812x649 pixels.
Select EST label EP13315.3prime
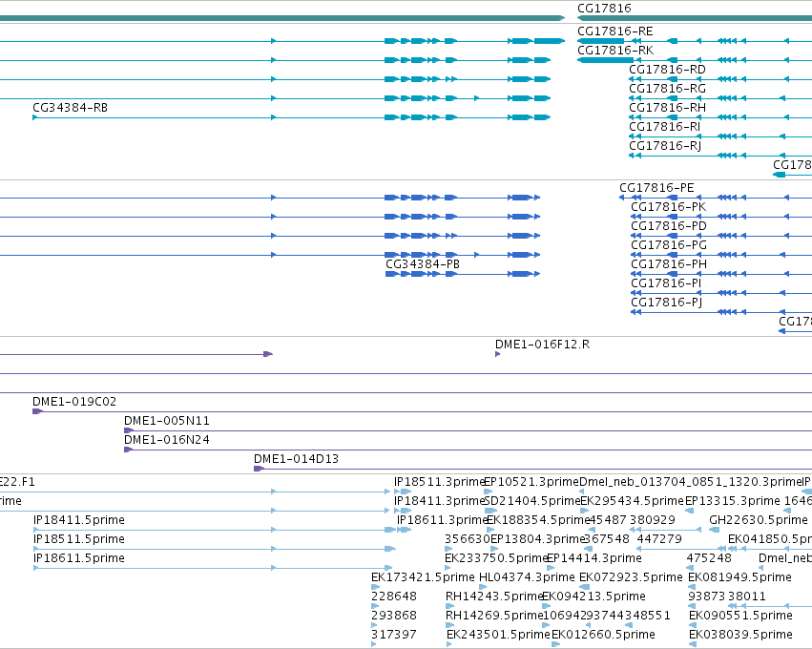(732, 502)
